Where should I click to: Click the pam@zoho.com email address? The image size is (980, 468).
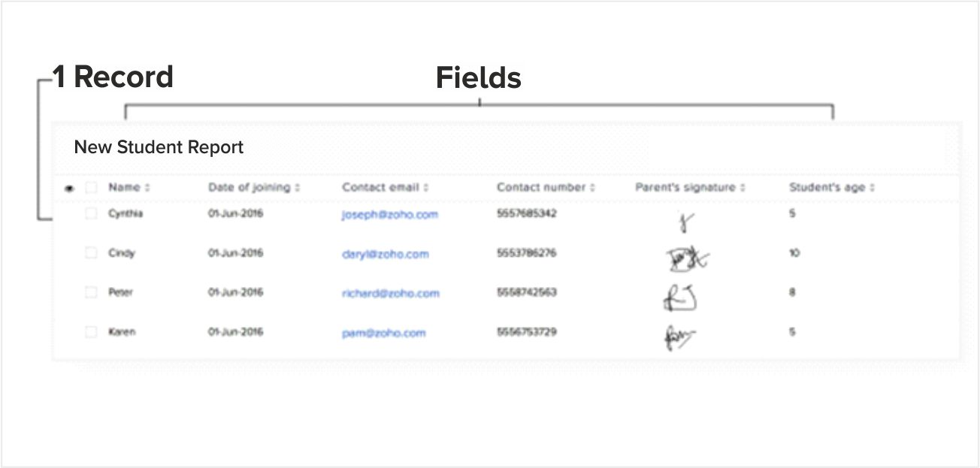pyautogui.click(x=383, y=332)
